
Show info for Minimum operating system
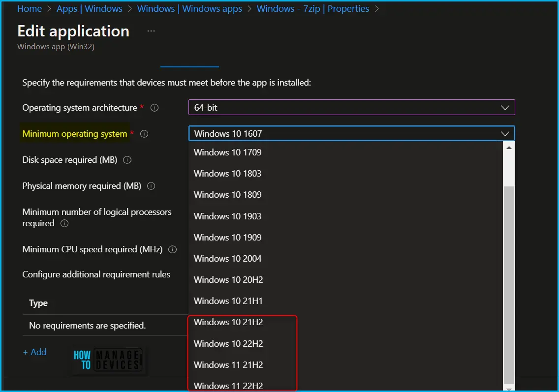pos(144,134)
